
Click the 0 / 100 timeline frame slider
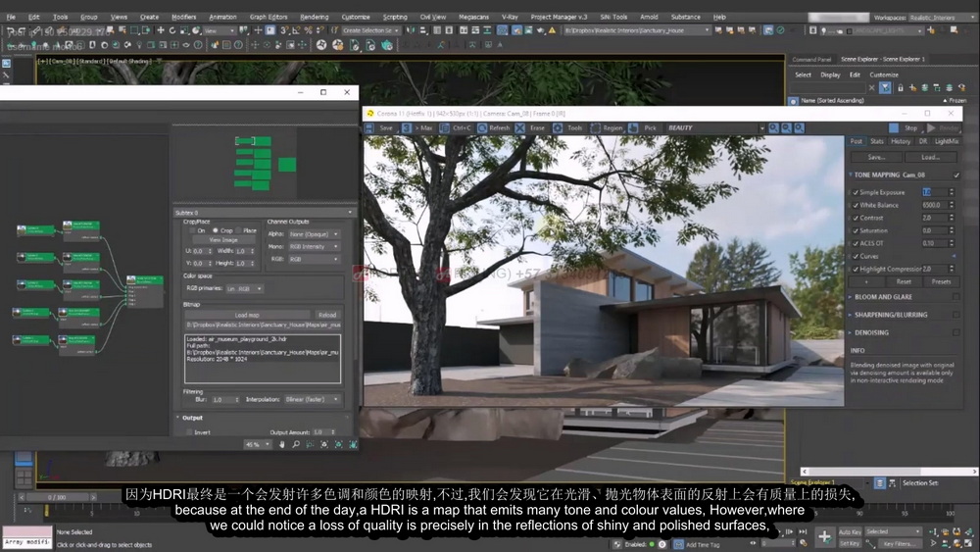[x=57, y=498]
